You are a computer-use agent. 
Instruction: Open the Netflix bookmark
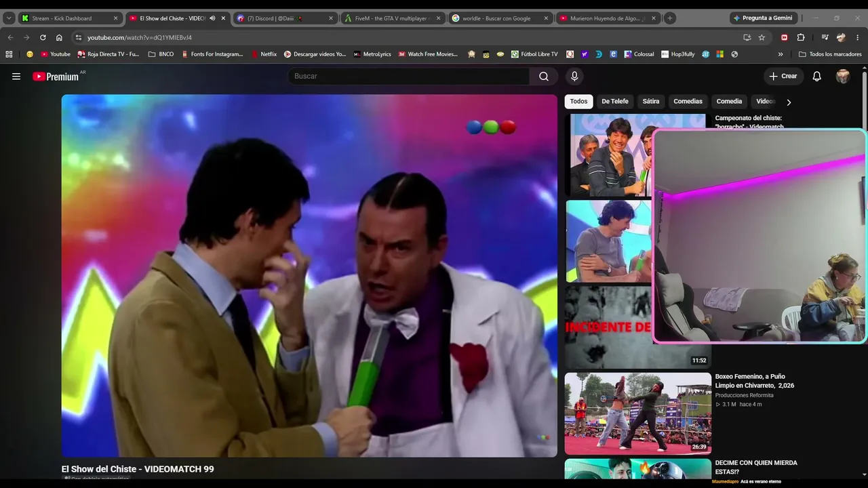(264, 54)
